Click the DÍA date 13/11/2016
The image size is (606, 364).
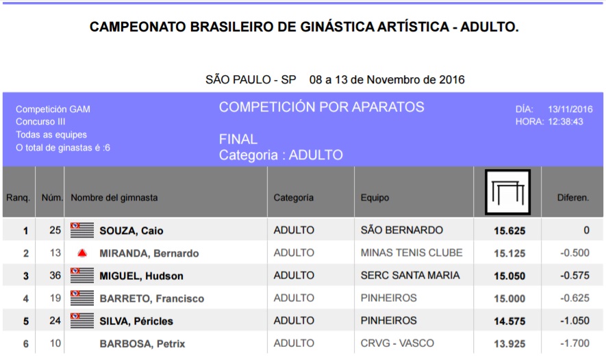point(570,109)
